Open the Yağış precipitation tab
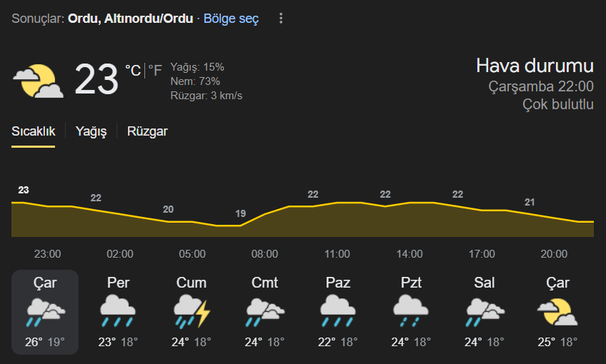 tap(91, 131)
